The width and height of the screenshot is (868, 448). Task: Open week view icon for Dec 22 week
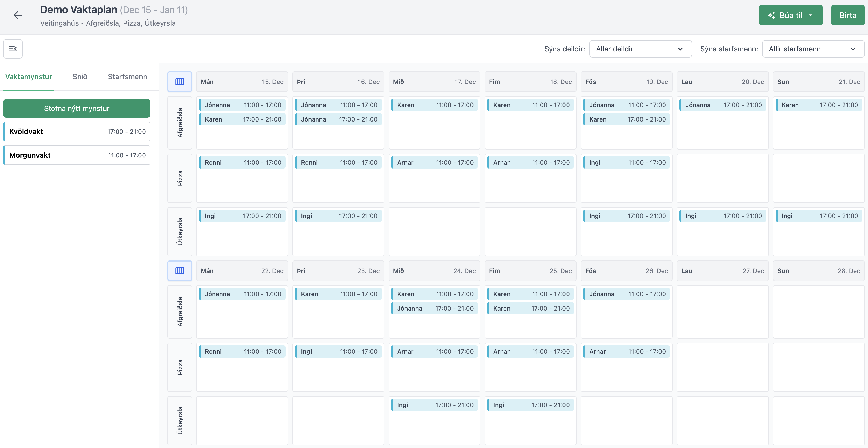[180, 270]
